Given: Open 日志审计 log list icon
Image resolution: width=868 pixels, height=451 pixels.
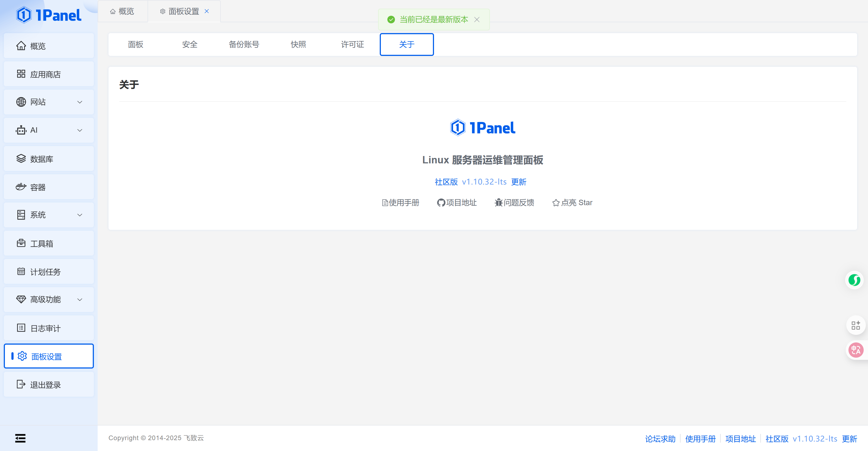Looking at the screenshot, I should (21, 328).
